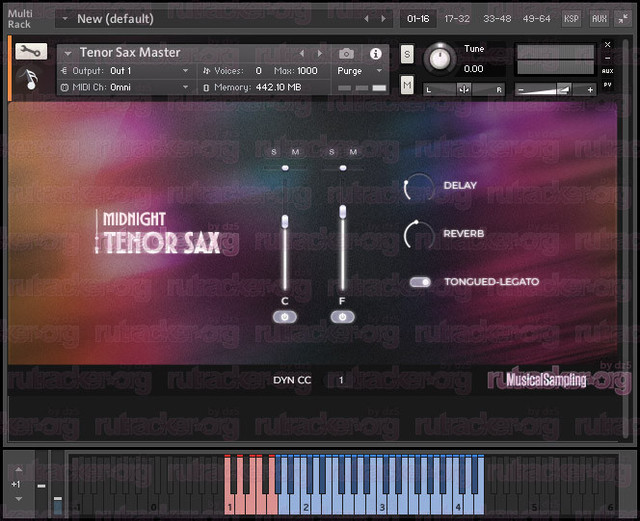Image resolution: width=640 pixels, height=521 pixels.
Task: Click the Delay knob
Action: click(419, 187)
